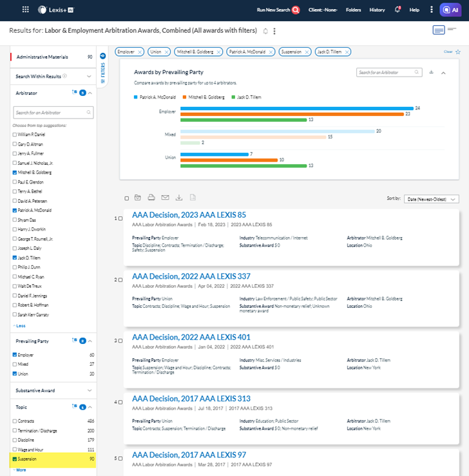The image size is (469, 476).
Task: Remove the Suspension filter chip
Action: (307, 52)
